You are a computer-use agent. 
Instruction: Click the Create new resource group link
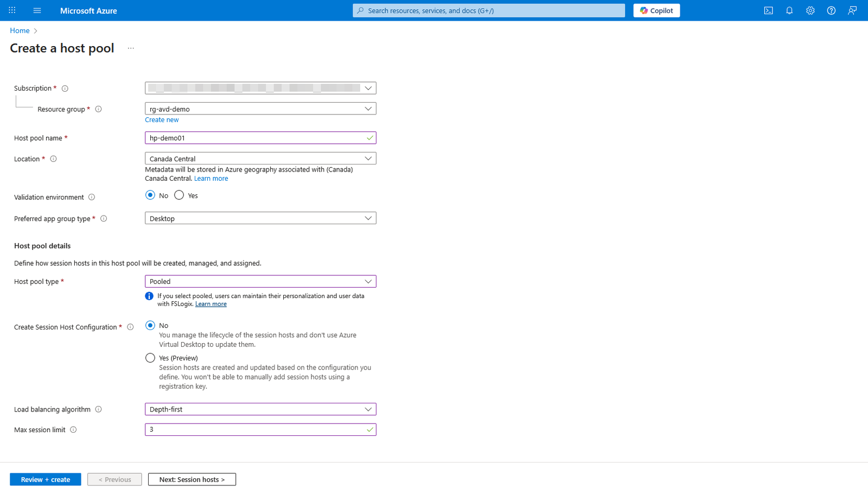(162, 120)
